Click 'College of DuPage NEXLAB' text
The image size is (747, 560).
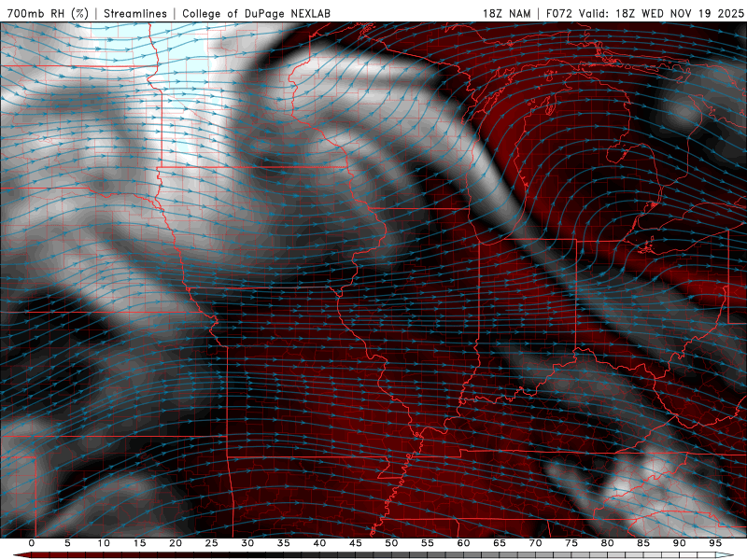[x=256, y=13]
